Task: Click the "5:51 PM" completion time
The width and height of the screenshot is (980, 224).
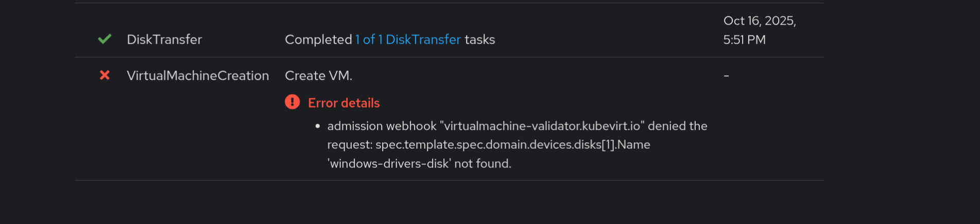Action: tap(744, 40)
